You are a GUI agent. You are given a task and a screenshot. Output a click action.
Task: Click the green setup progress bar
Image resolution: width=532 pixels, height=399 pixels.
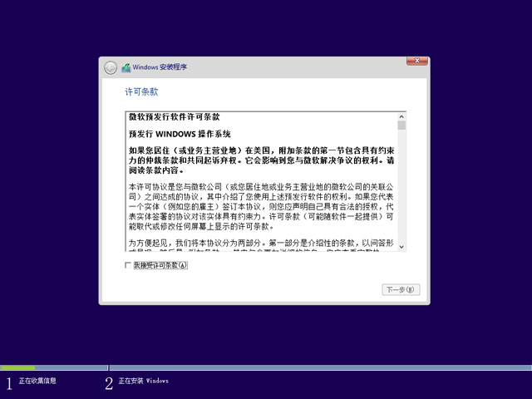coord(17,367)
